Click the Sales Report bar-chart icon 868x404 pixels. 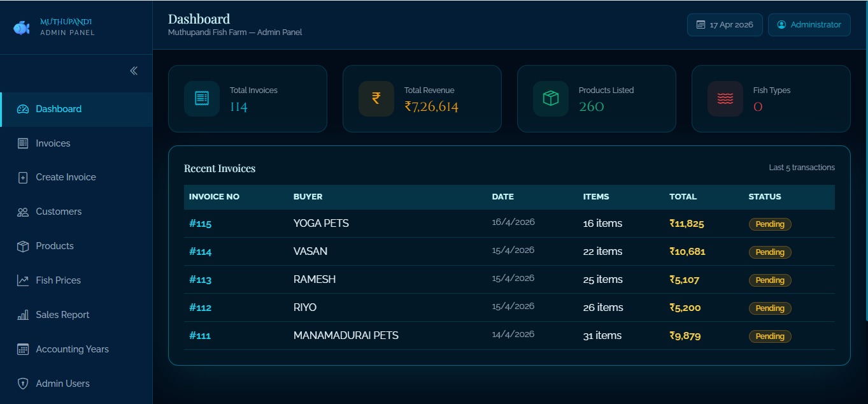22,314
